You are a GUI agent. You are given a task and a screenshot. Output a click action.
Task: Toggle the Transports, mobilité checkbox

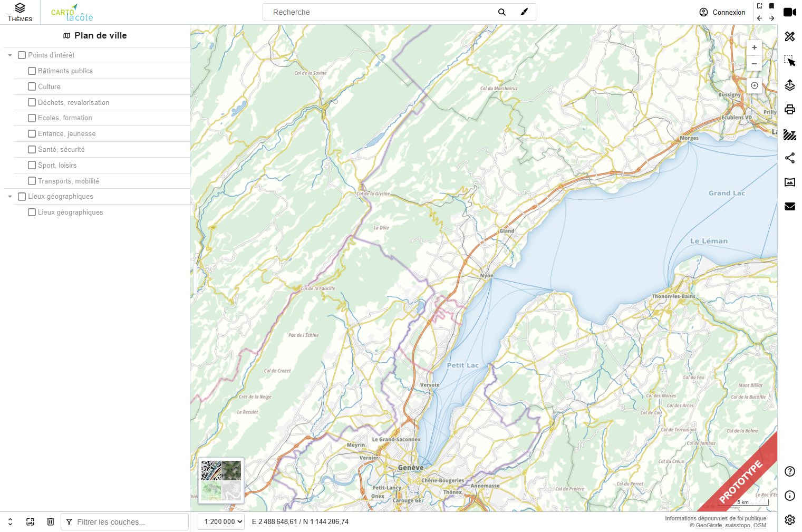click(32, 181)
